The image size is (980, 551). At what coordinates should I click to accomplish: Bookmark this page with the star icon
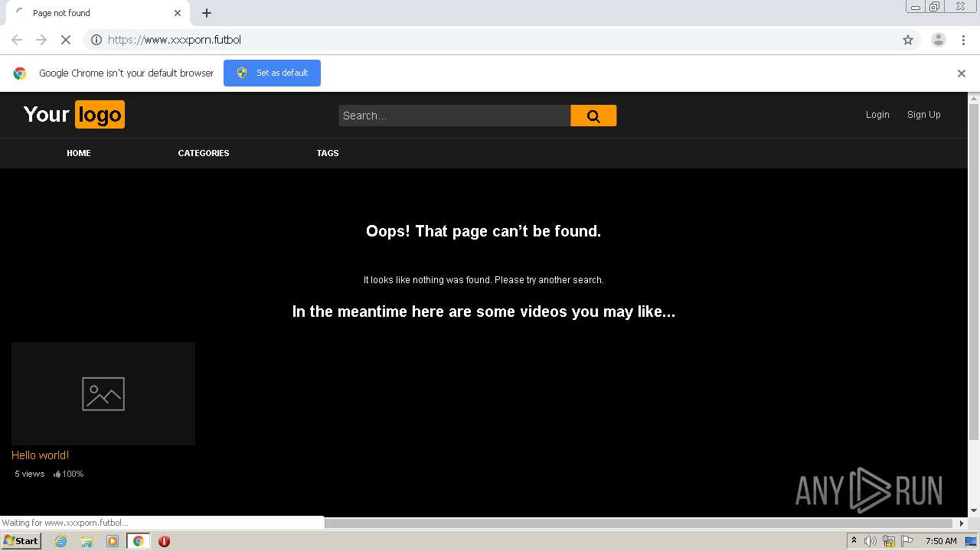coord(908,40)
